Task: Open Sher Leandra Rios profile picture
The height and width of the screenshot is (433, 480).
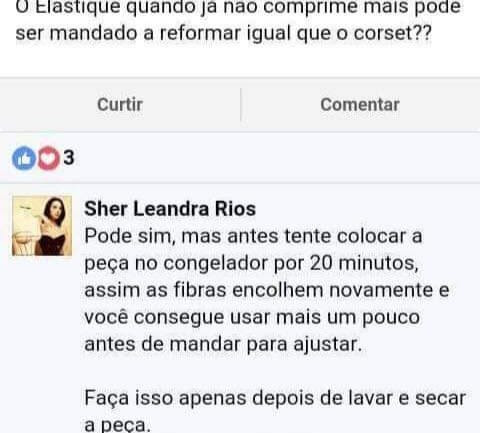Action: click(42, 226)
